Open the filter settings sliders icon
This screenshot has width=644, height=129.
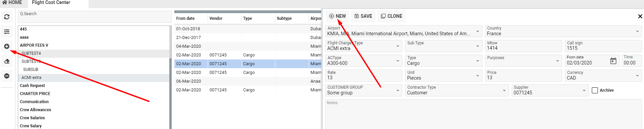(x=7, y=32)
